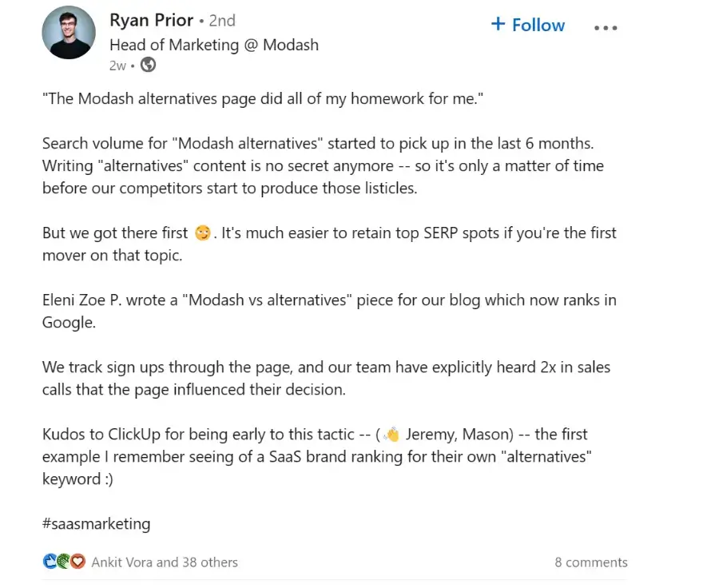Open the post options three-dot menu
The width and height of the screenshot is (703, 588).
(606, 27)
